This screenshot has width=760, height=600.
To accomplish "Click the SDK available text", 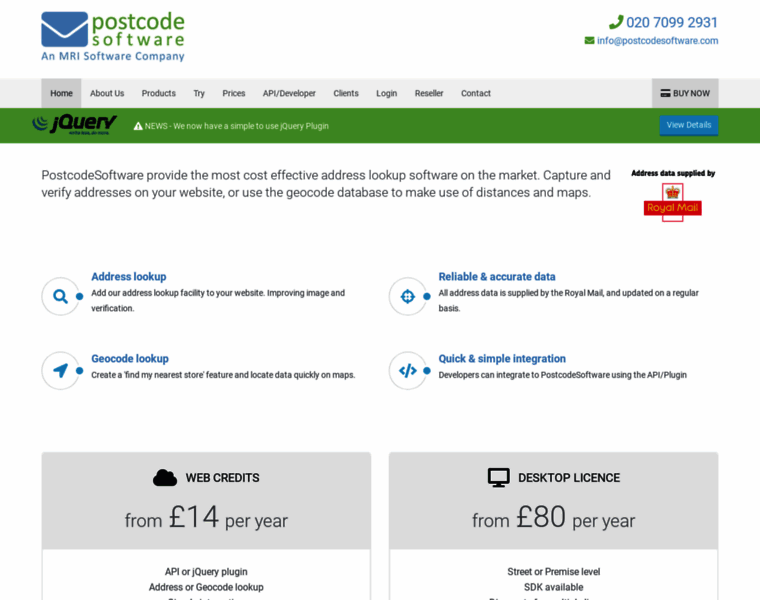I will (554, 587).
